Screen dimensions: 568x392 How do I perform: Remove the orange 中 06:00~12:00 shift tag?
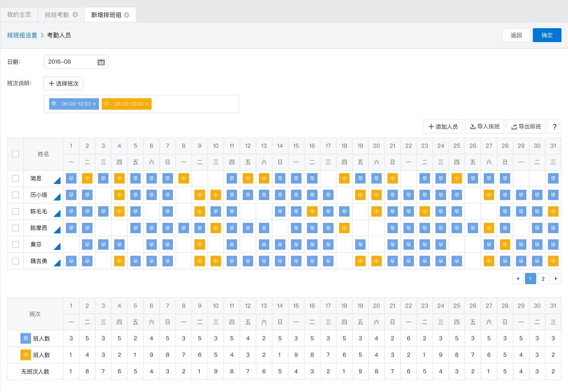pos(147,104)
